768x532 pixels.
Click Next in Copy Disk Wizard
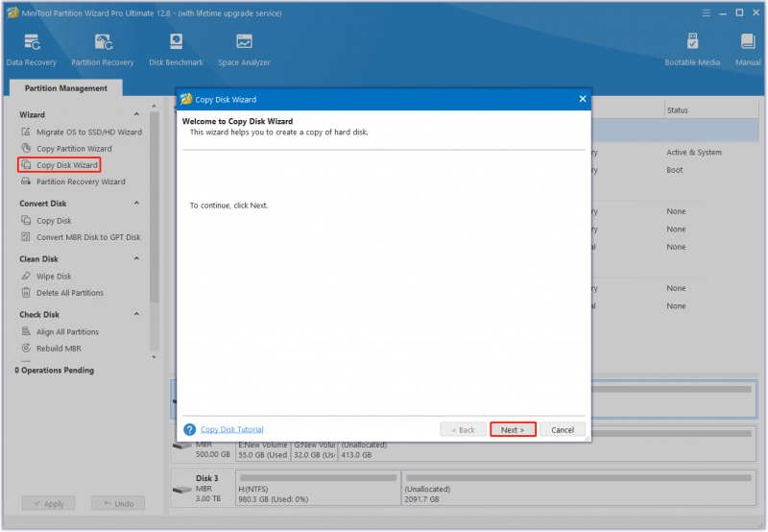click(513, 429)
